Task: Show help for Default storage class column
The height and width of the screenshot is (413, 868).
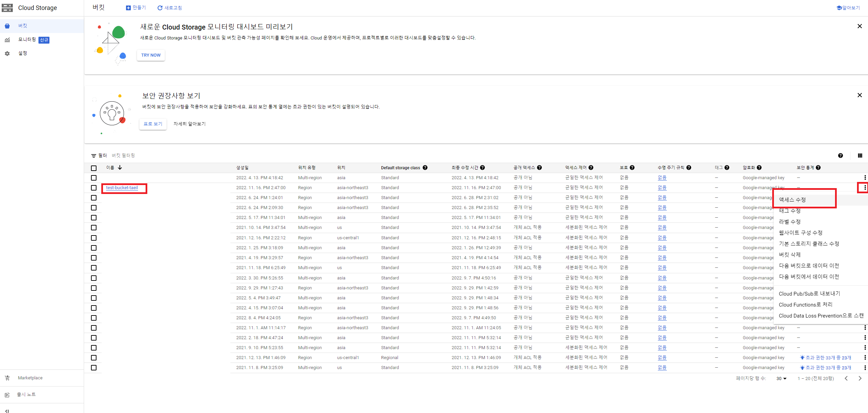Action: [x=425, y=168]
